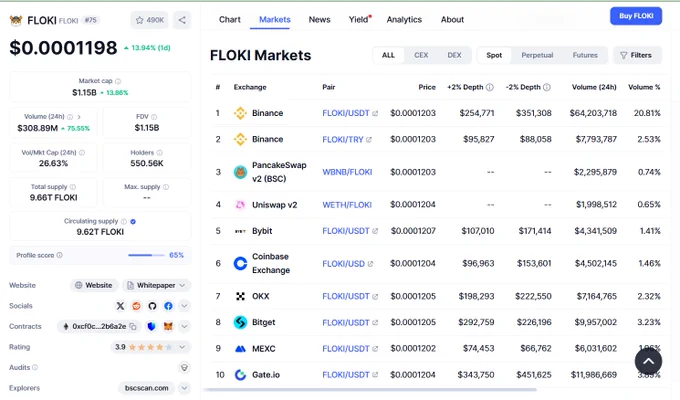Open the About tab
Screen dimensions: 680x400
tap(452, 20)
